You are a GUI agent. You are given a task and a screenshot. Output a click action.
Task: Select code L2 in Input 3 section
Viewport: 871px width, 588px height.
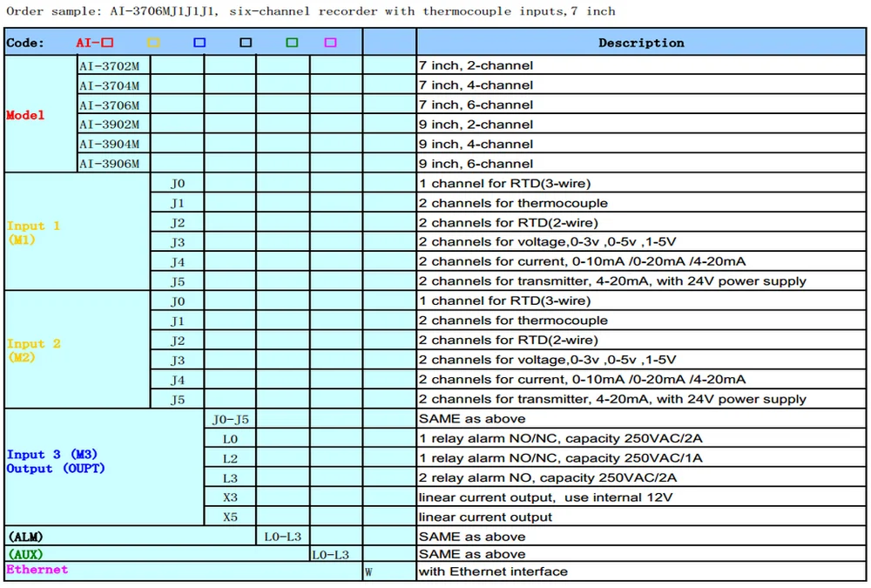pyautogui.click(x=231, y=459)
